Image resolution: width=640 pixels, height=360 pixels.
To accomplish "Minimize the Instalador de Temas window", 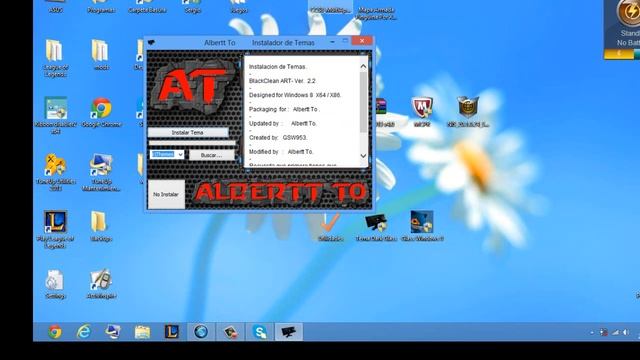I will click(x=332, y=41).
